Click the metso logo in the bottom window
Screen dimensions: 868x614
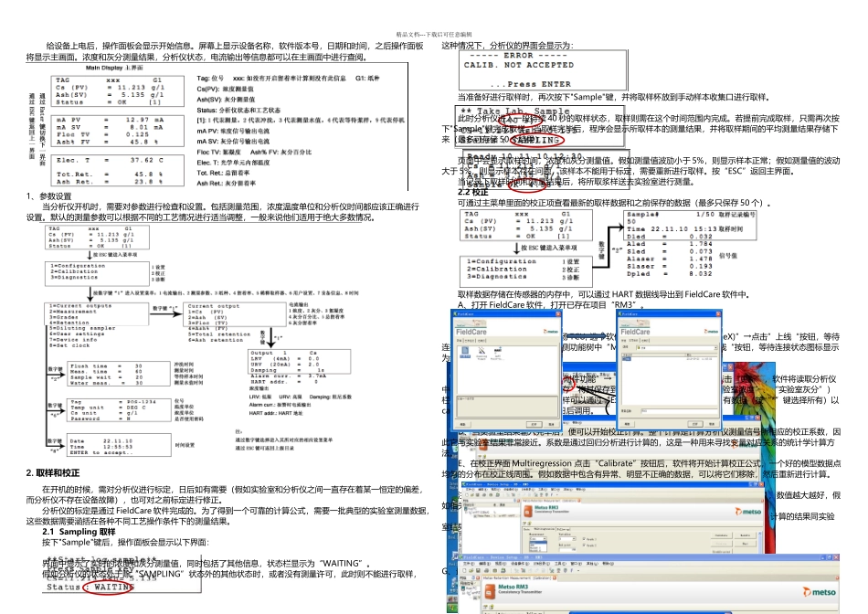[x=820, y=592]
